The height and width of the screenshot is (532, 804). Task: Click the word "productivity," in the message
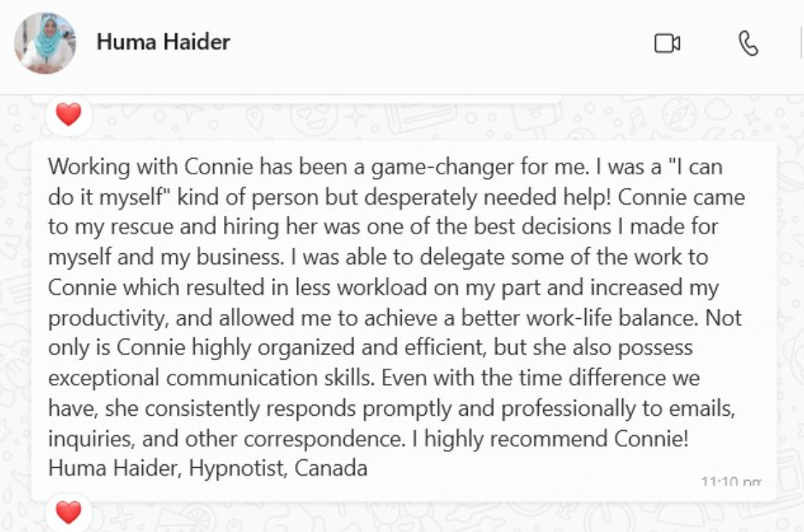(108, 318)
